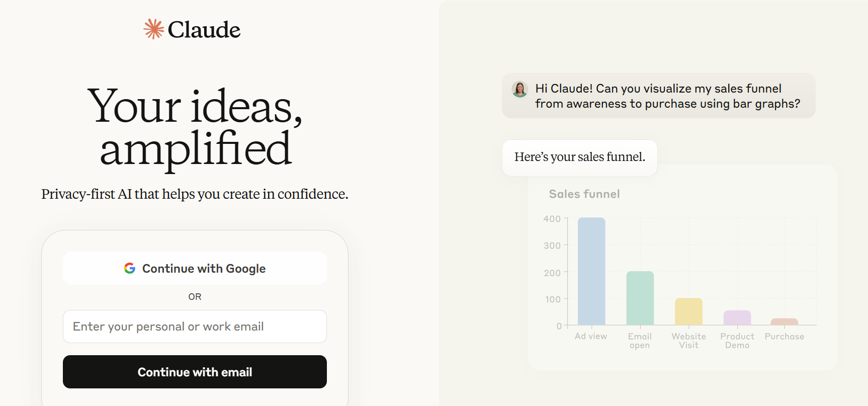868x406 pixels.
Task: Click the Google G logo icon
Action: pos(130,268)
